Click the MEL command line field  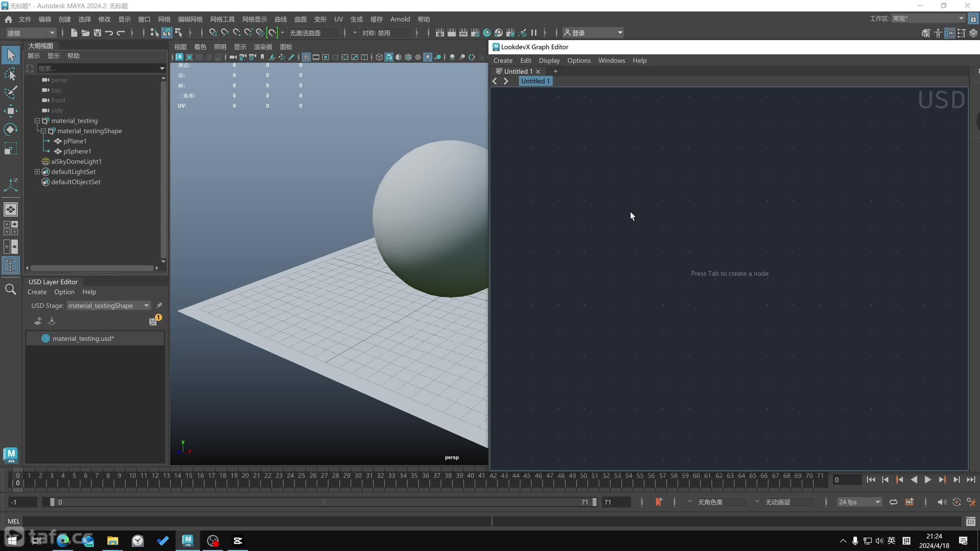point(257,521)
